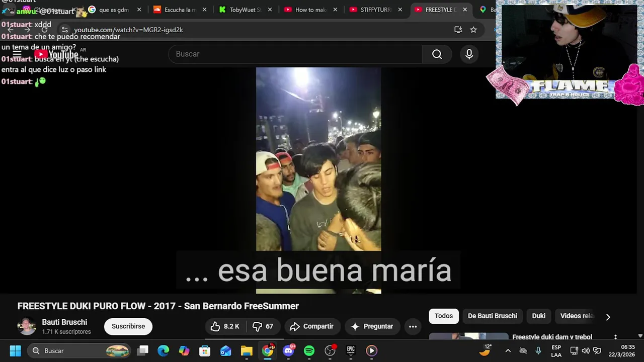
Task: Click the video title 'FREESTYLE DUKI PURO FLOW'
Action: pos(158,306)
